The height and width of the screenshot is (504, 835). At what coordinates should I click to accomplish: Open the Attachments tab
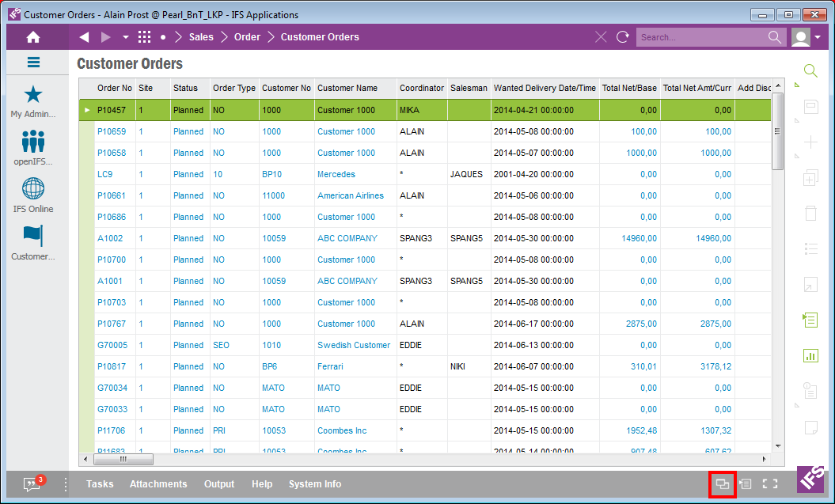[x=158, y=484]
